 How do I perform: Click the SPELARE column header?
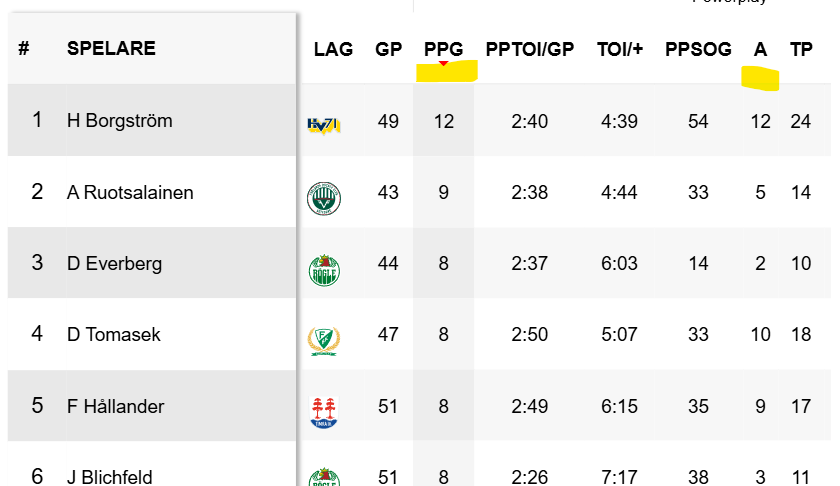[x=111, y=48]
